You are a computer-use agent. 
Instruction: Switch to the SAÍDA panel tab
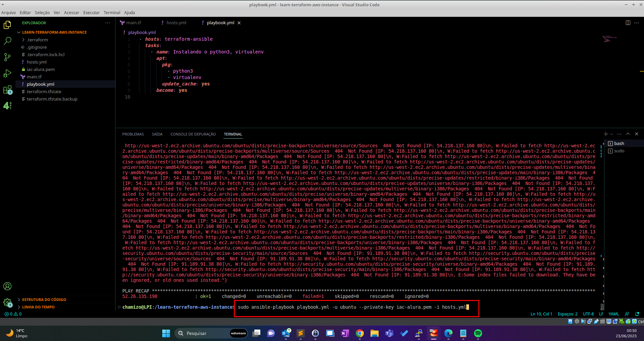[157, 134]
